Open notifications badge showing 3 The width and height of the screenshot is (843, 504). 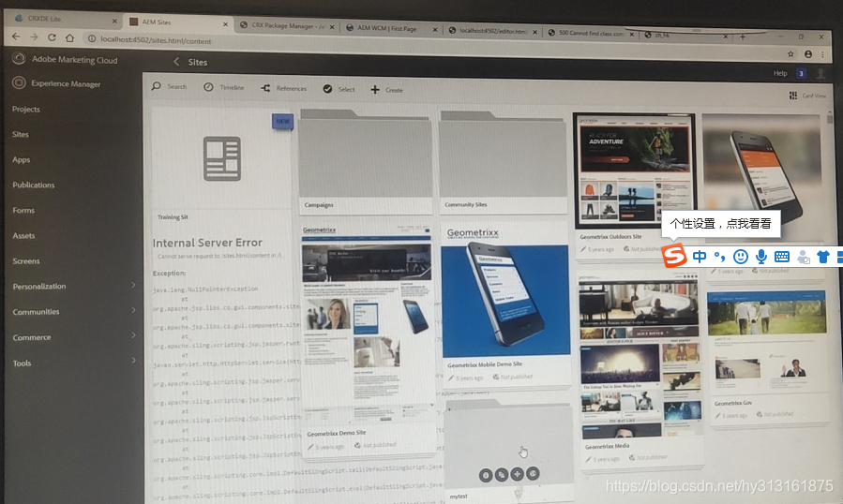[801, 74]
